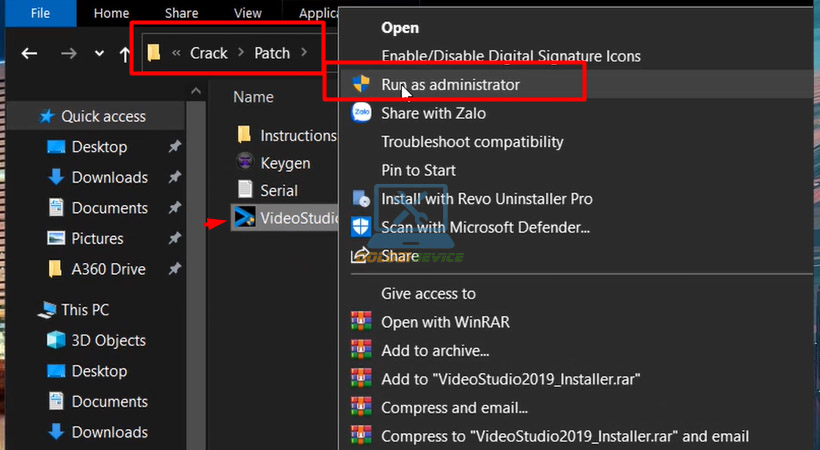Open Pictures in Quick access sidebar
Image resolution: width=820 pixels, height=450 pixels.
coord(97,238)
